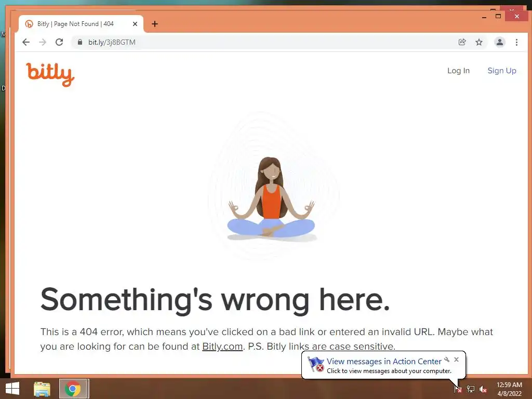Click the Bitly logo
This screenshot has height=399, width=532.
point(50,74)
